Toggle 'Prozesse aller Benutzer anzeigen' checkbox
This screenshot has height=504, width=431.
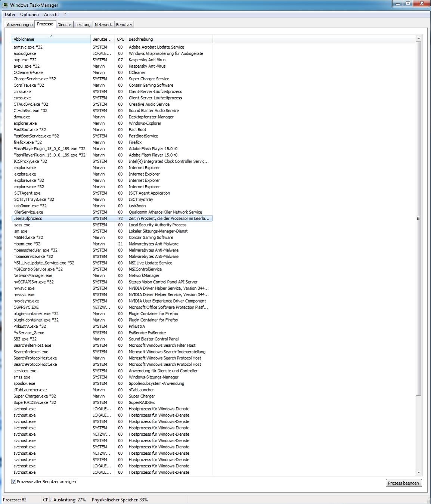pyautogui.click(x=14, y=482)
